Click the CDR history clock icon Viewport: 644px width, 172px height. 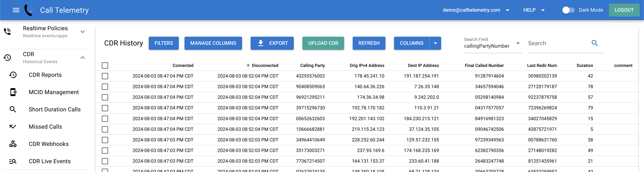[x=7, y=58]
